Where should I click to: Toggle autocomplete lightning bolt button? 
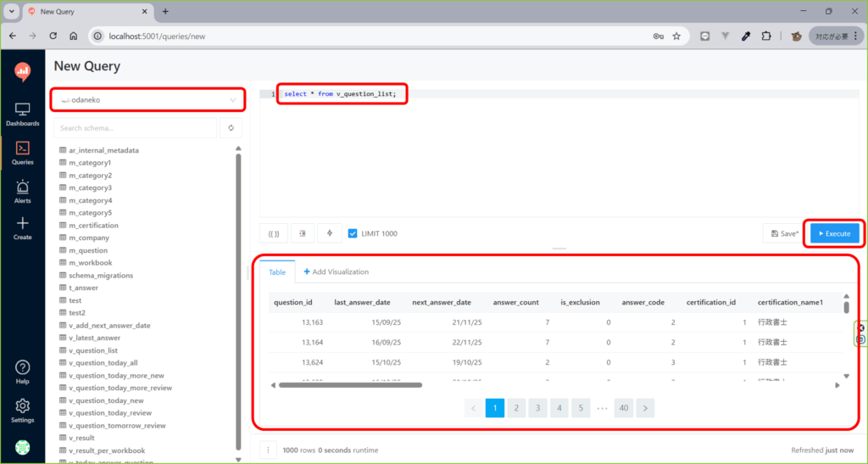[331, 233]
